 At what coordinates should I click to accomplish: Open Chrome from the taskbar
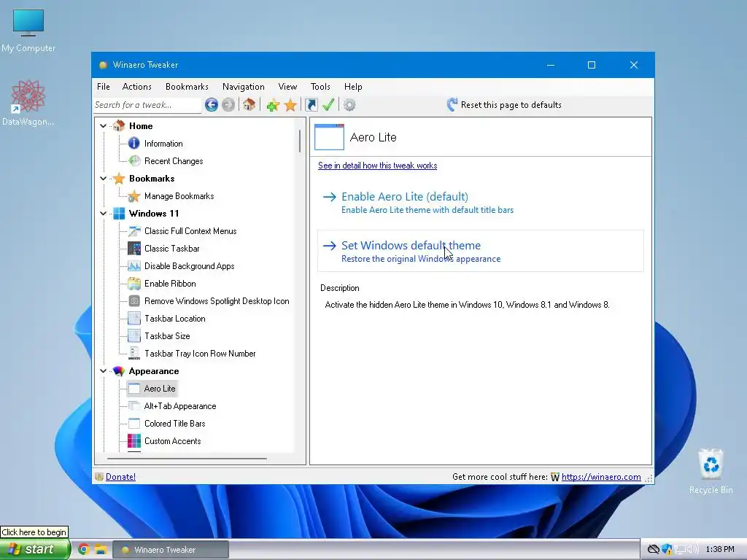pyautogui.click(x=84, y=549)
